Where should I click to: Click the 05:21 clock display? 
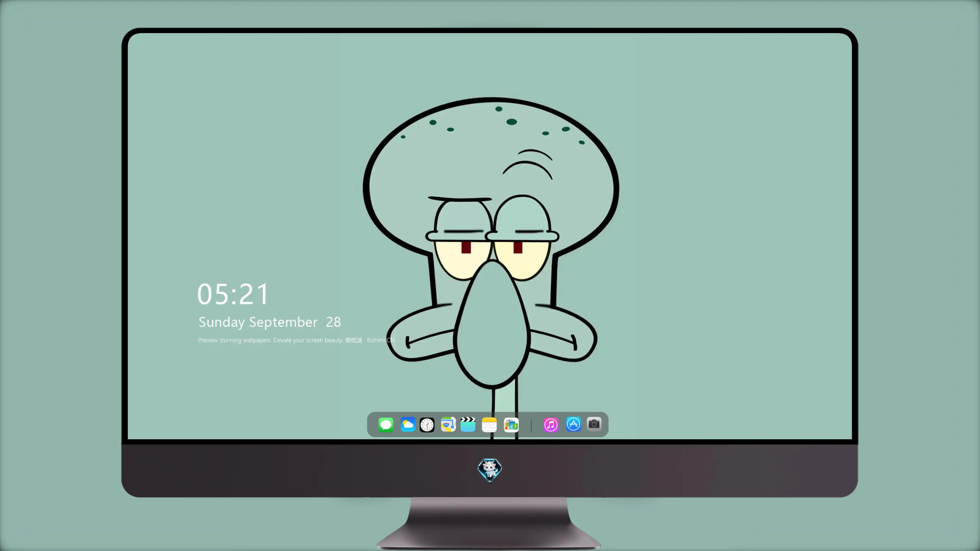tap(233, 294)
